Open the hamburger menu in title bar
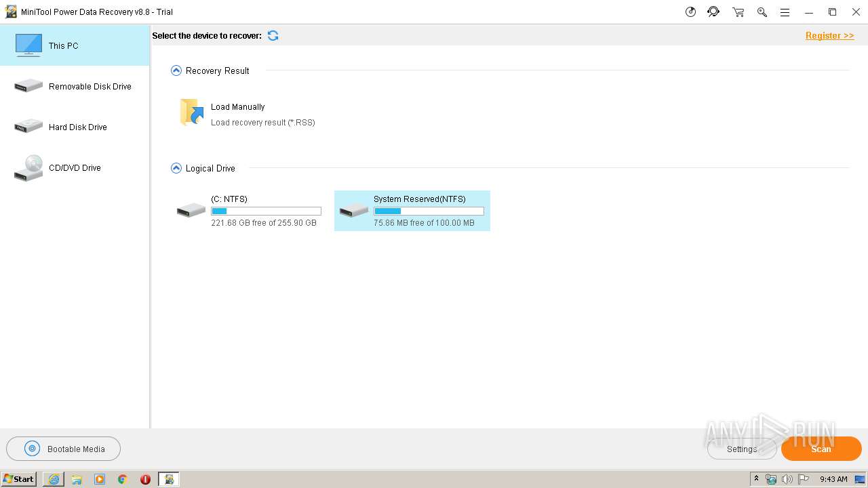The width and height of the screenshot is (868, 488). (785, 12)
